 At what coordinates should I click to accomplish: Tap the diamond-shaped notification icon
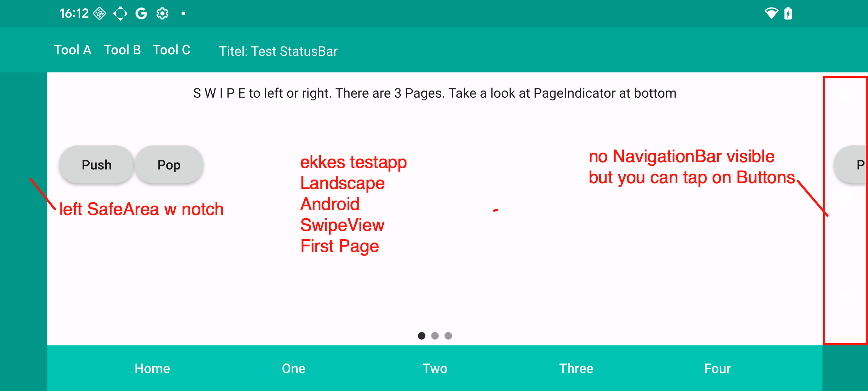pos(99,14)
